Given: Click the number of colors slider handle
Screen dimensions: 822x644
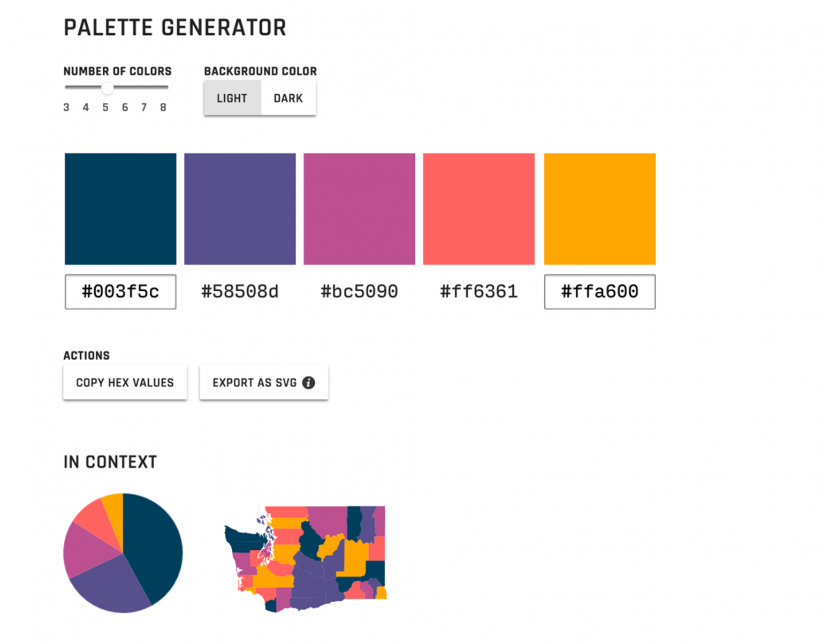Looking at the screenshot, I should pos(108,88).
